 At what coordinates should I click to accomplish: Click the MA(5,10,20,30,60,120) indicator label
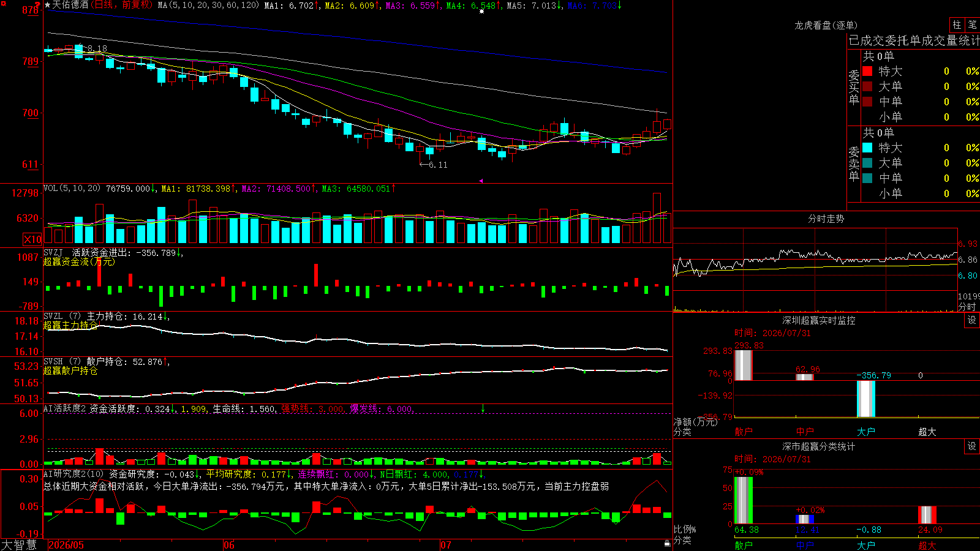(x=208, y=6)
